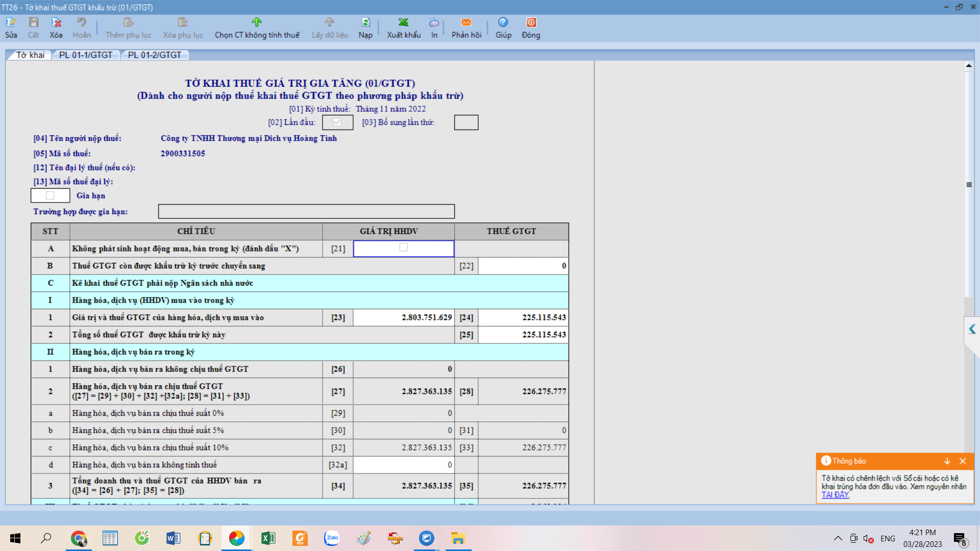Click the Trường hợp được gia hạn field
The width and height of the screenshot is (980, 551).
(x=306, y=211)
